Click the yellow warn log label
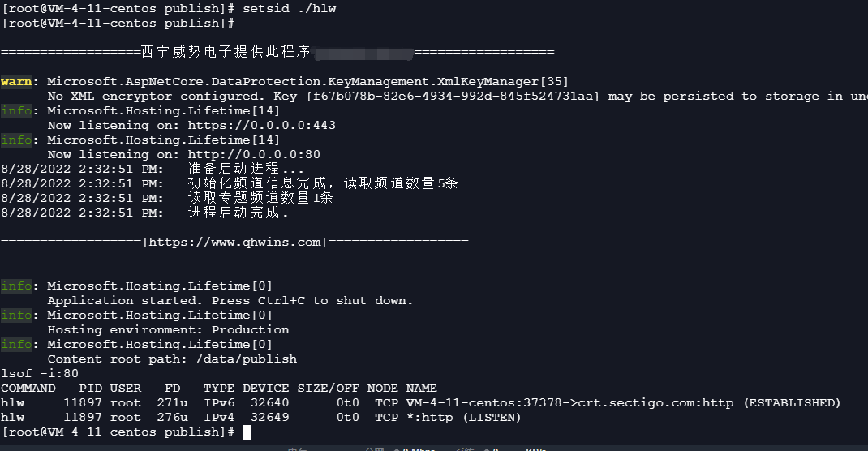868x451 pixels. point(16,82)
